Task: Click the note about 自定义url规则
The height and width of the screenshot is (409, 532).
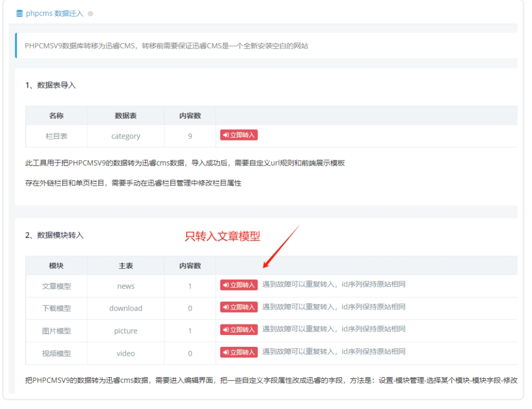Action: click(x=185, y=163)
